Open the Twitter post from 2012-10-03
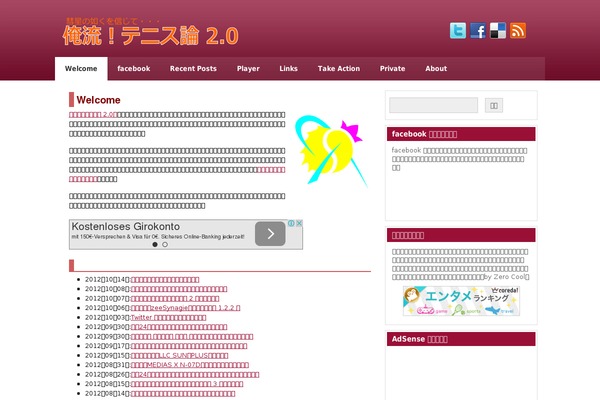 pyautogui.click(x=168, y=317)
